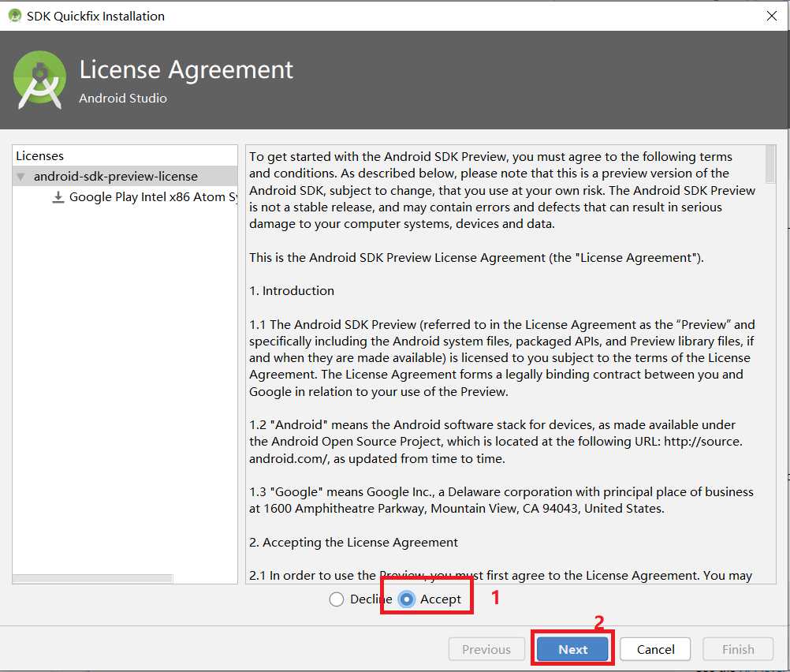
Task: Click the "License Agreement" heading
Action: pyautogui.click(x=186, y=69)
